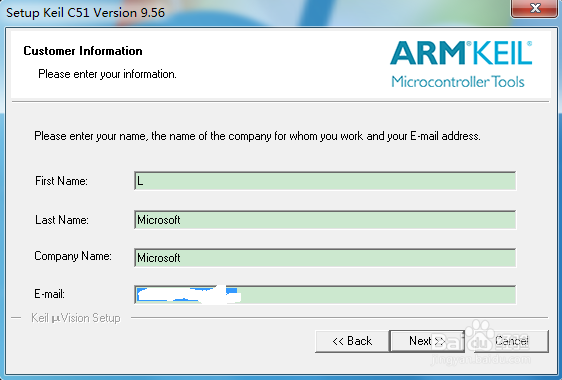
Task: Click the "Keil µVision Setup" text
Action: [76, 318]
